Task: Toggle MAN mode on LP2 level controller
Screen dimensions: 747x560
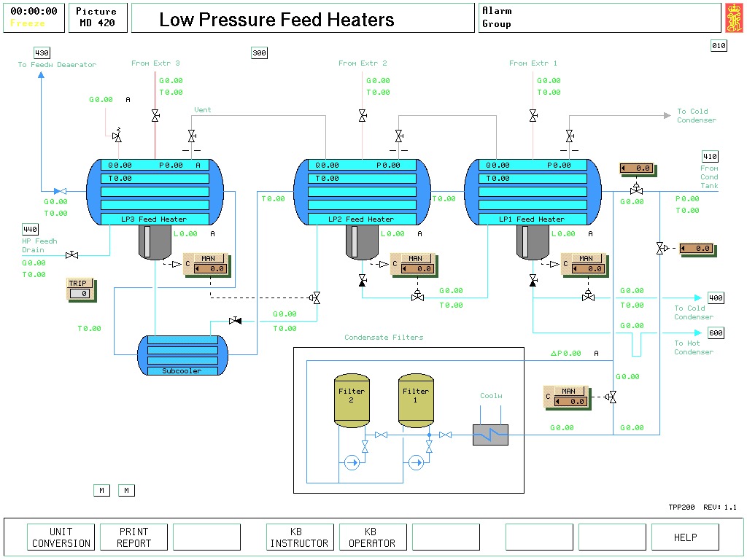Action: click(415, 258)
